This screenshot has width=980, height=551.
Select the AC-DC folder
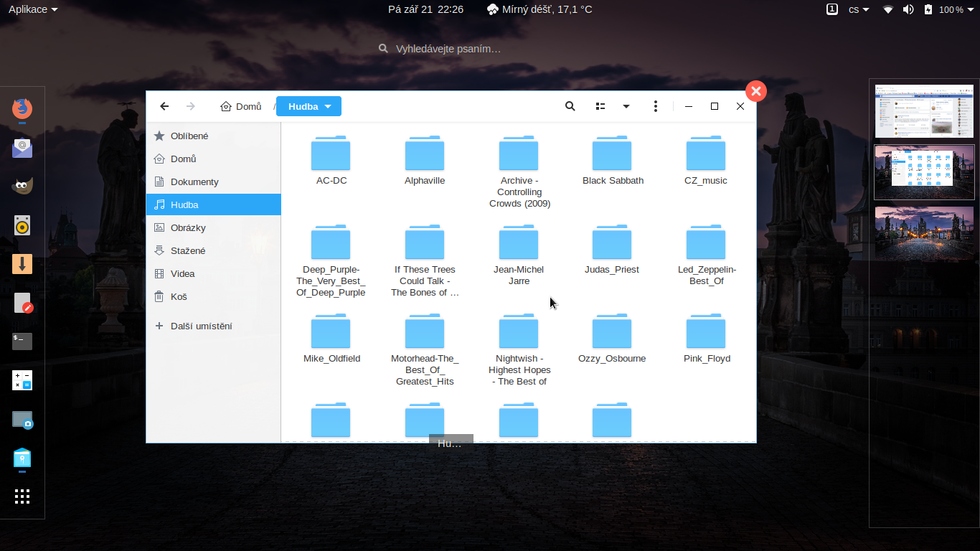pyautogui.click(x=331, y=161)
